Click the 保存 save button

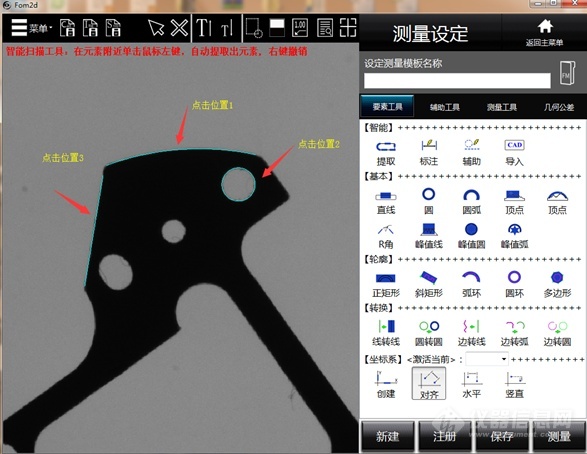point(502,436)
